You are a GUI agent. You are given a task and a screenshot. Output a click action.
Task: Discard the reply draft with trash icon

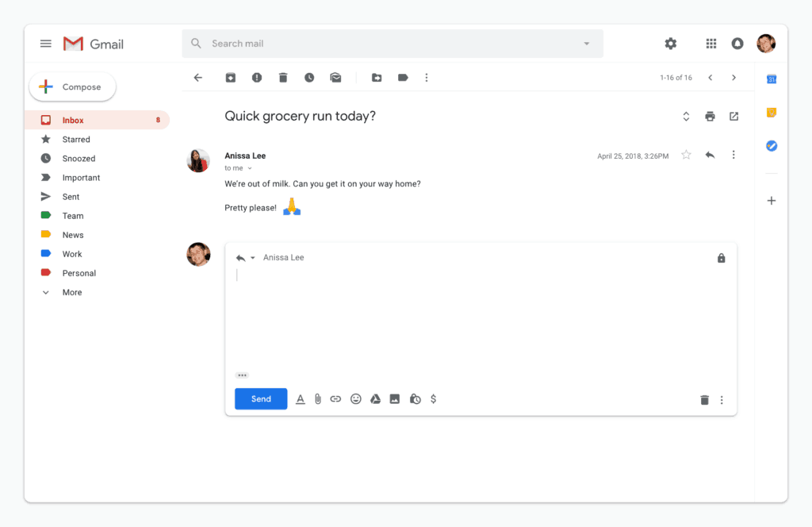pos(704,400)
